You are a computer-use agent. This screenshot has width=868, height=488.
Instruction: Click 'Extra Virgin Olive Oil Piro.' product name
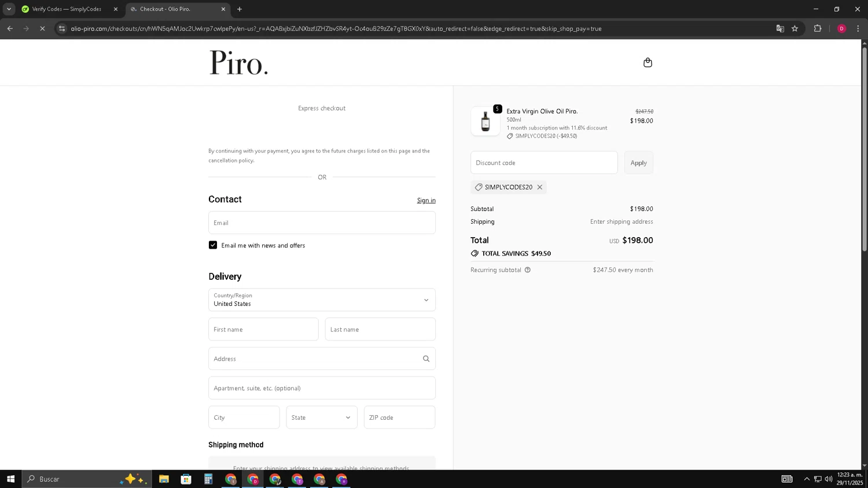(x=542, y=112)
